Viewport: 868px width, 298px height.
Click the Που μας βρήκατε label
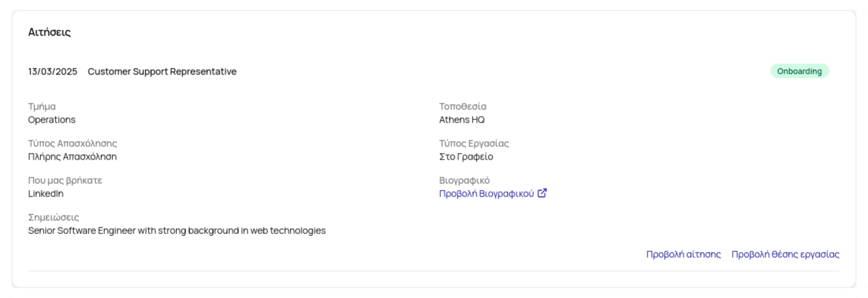click(x=65, y=180)
